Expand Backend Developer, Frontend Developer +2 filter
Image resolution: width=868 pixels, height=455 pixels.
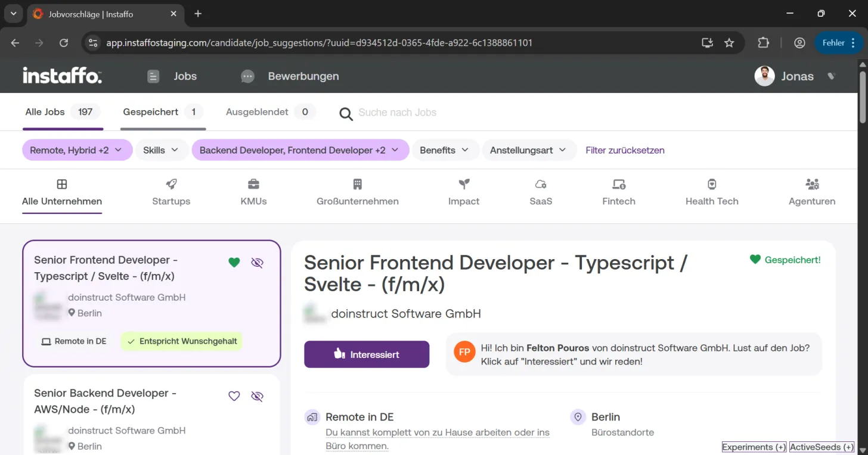(x=300, y=150)
